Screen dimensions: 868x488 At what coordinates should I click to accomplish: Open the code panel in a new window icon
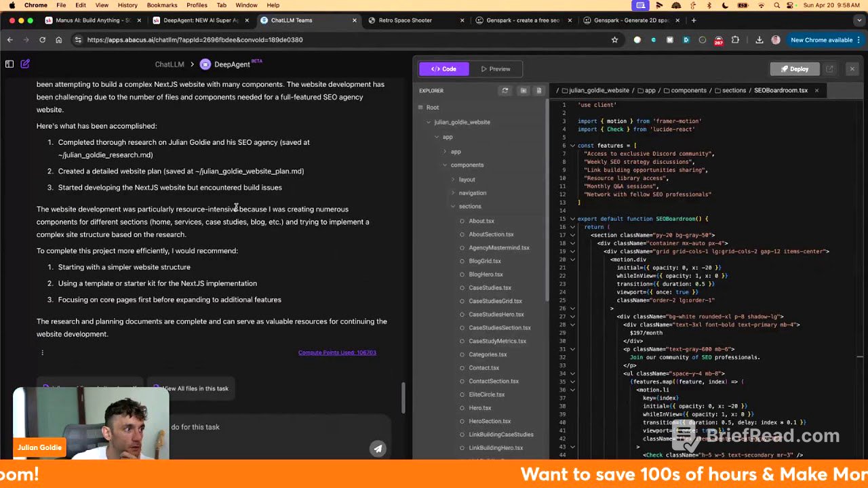coord(829,68)
